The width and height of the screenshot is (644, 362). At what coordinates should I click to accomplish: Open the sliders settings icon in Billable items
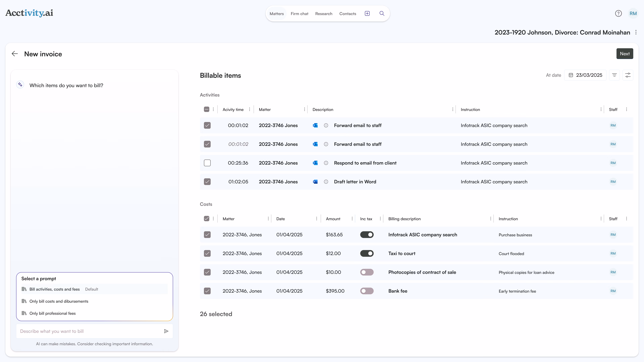628,75
